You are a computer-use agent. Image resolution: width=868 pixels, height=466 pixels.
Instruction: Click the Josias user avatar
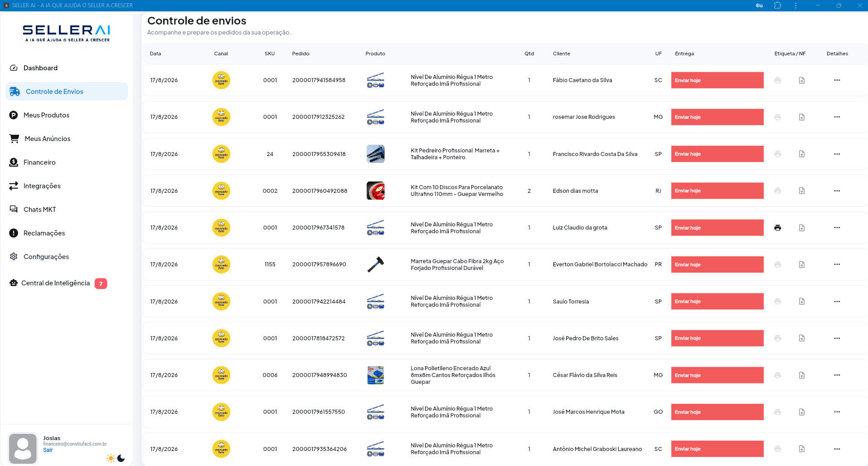[x=23, y=448]
